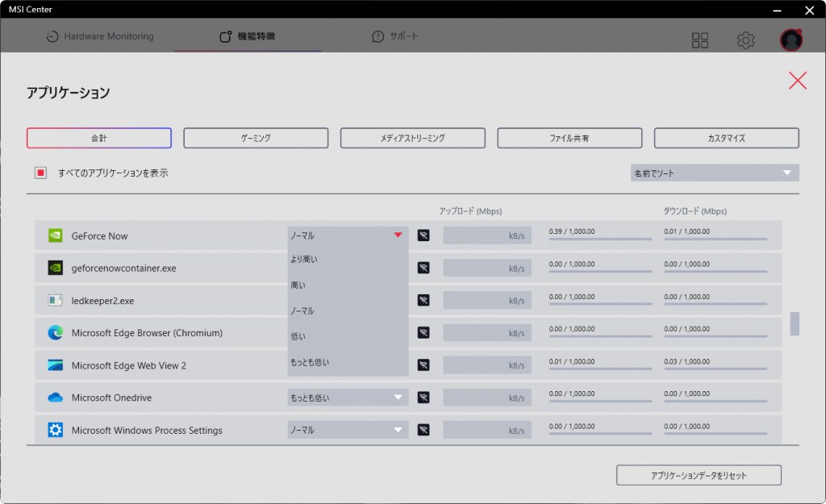Viewport: 826px width, 504px height.
Task: Click the Microsoft Edge Browser icon
Action: pyautogui.click(x=55, y=332)
